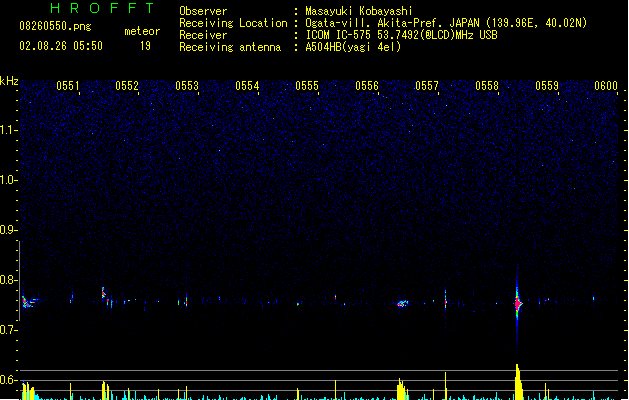Click the 0.8 kHz axis label

[x=8, y=280]
